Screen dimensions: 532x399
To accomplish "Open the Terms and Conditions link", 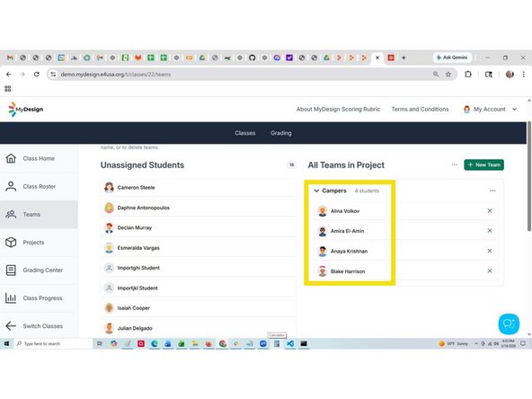I will (420, 110).
